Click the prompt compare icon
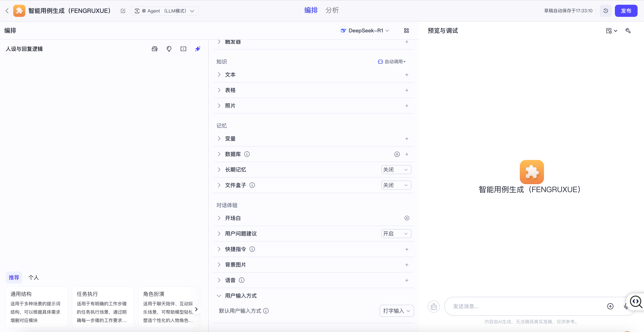Viewport: 644px width, 332px height. point(183,49)
